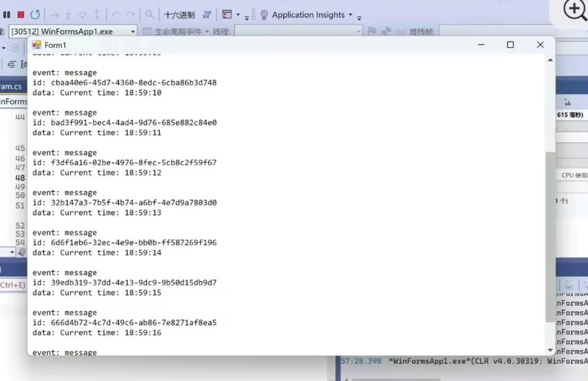This screenshot has height=381, width=588.
Task: Click the id cbaa40e6-45d7-4360-8edc-6cba86b3d748 line
Action: [125, 83]
